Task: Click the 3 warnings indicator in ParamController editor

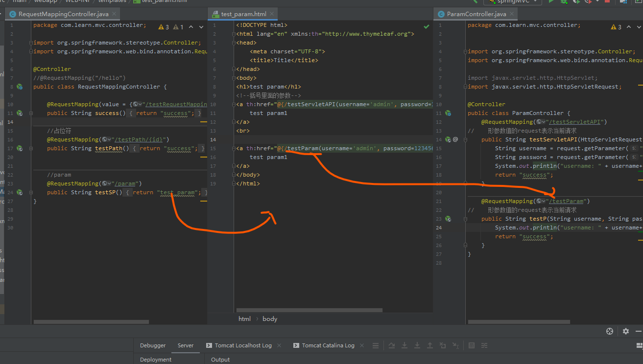Action: (x=616, y=27)
